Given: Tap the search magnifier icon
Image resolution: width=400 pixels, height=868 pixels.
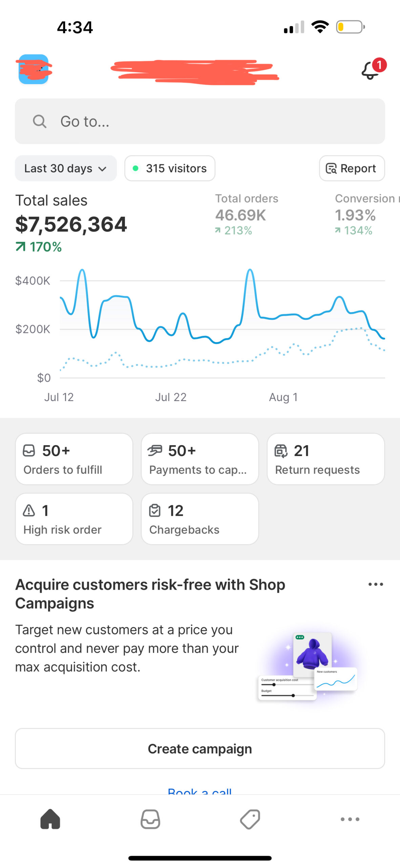Looking at the screenshot, I should tap(40, 121).
